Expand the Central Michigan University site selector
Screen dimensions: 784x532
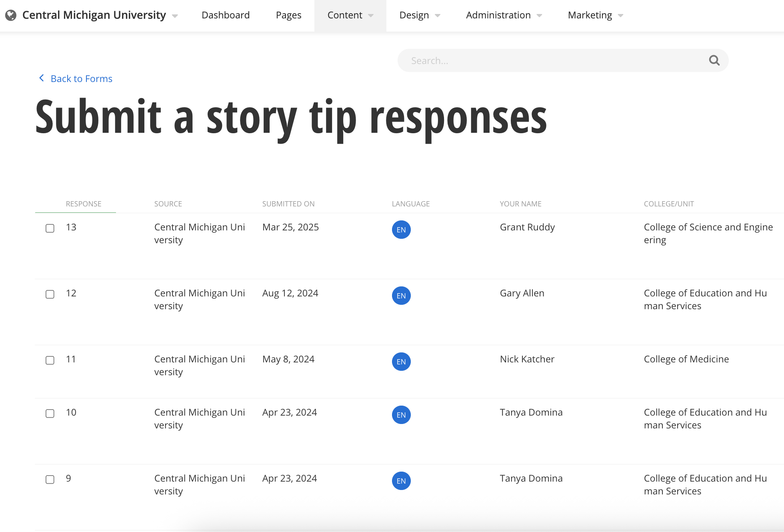[x=175, y=16]
